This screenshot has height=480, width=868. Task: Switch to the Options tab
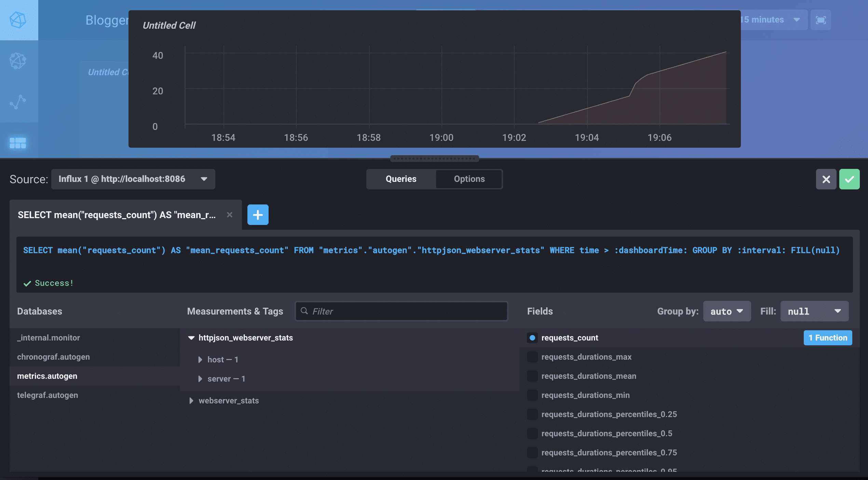pos(469,179)
